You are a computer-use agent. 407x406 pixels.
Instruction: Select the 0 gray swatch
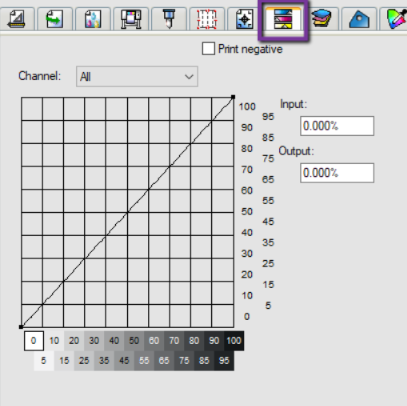click(34, 341)
